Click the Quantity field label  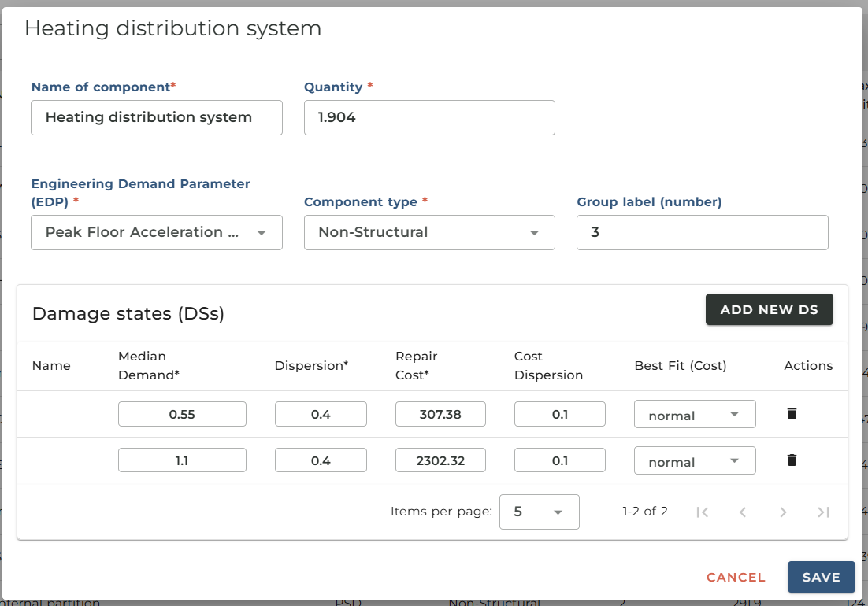(338, 87)
